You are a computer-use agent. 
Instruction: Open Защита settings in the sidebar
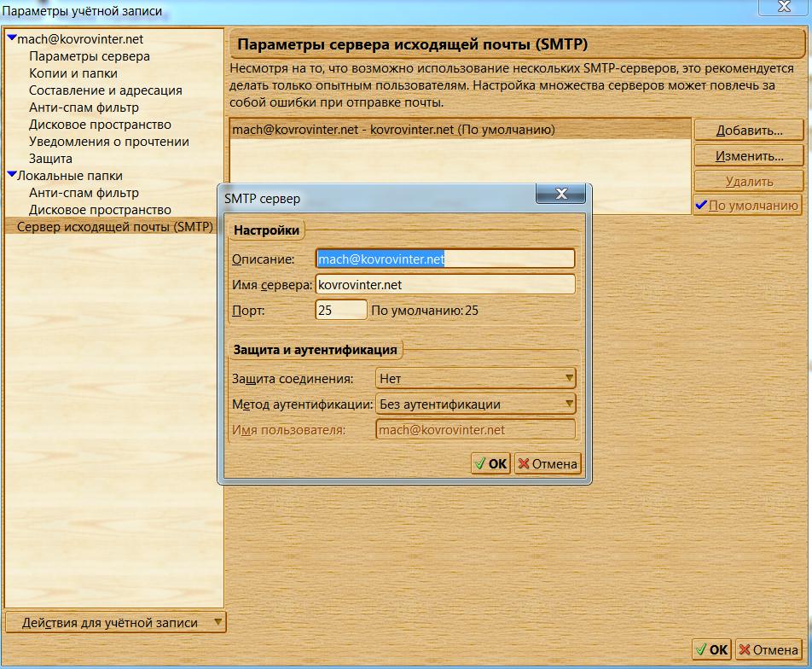pos(50,159)
